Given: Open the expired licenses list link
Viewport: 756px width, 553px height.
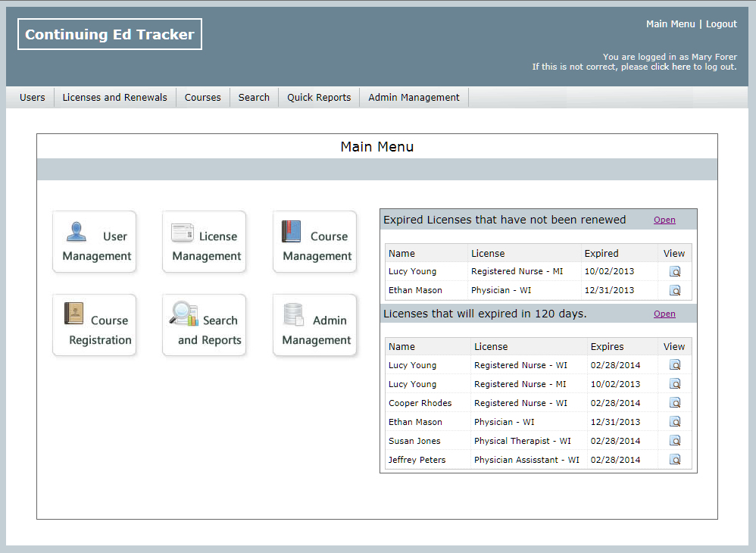Looking at the screenshot, I should [x=664, y=220].
